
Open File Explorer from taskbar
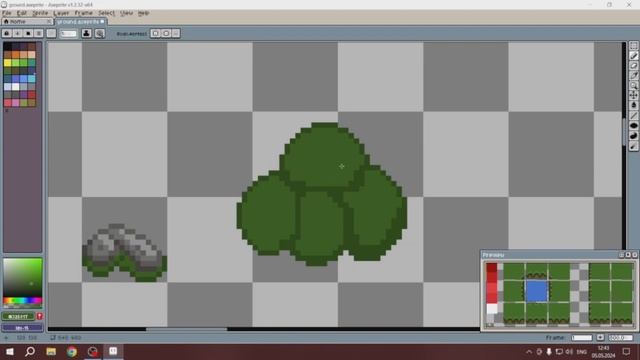pyautogui.click(x=51, y=351)
